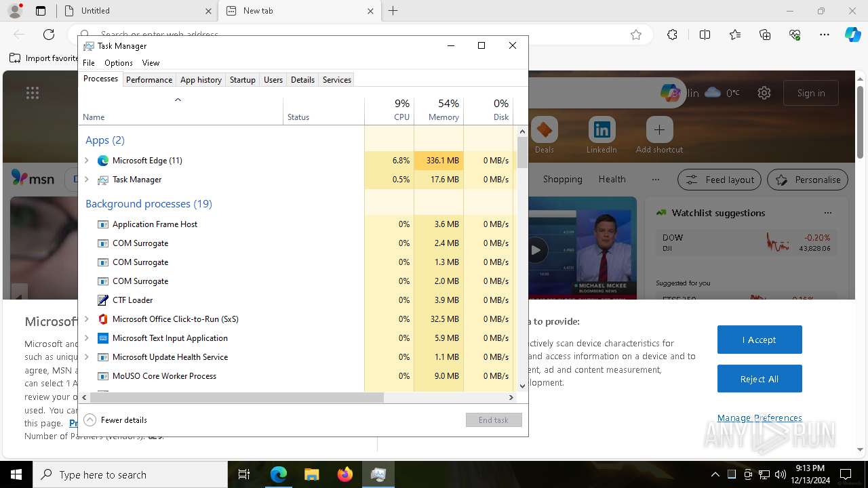This screenshot has height=488, width=868.
Task: Click the Name column sort arrow
Action: [x=178, y=100]
